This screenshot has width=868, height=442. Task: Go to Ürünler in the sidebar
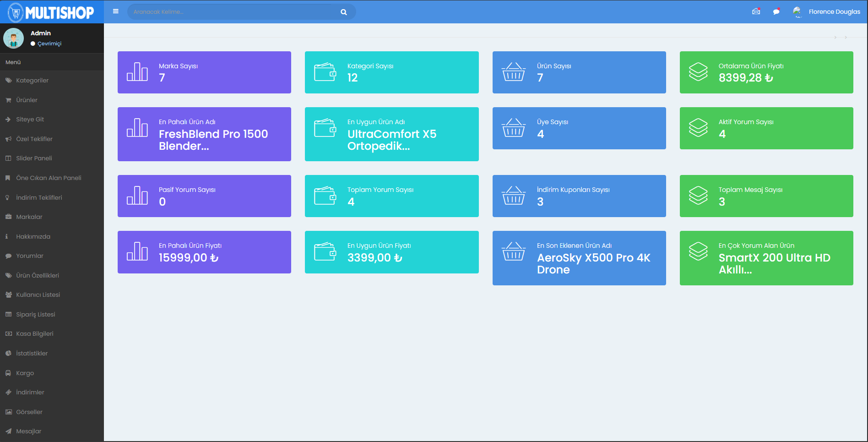click(x=27, y=100)
